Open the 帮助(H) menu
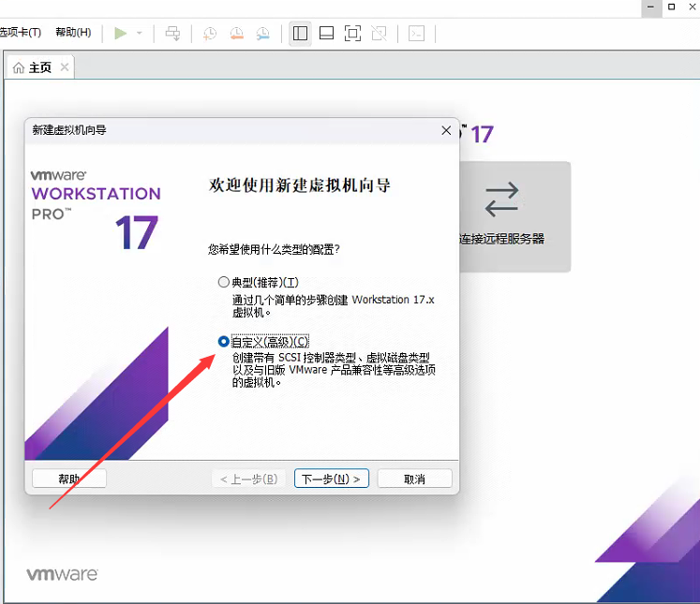Screen dimensions: 700x604 coord(73,32)
